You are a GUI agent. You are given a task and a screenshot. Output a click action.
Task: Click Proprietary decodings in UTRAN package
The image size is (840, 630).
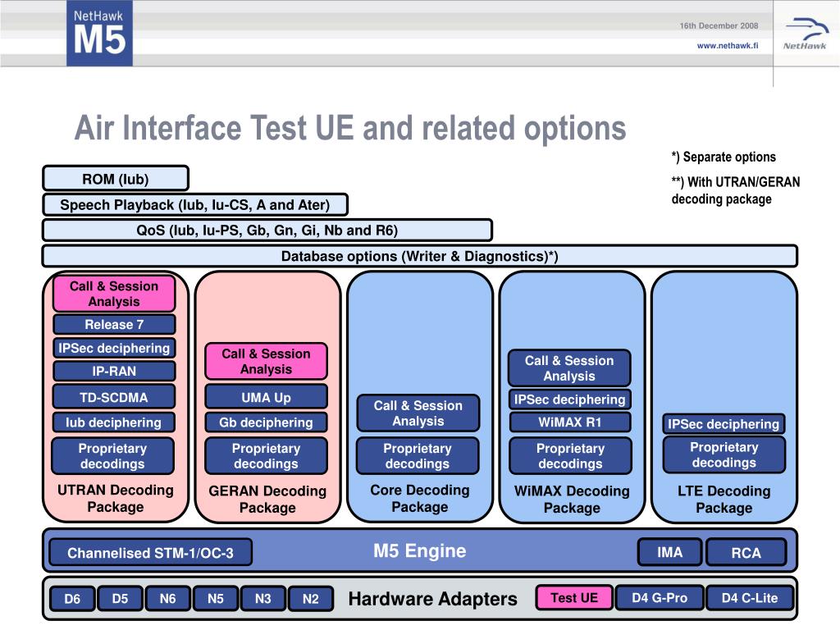[112, 456]
